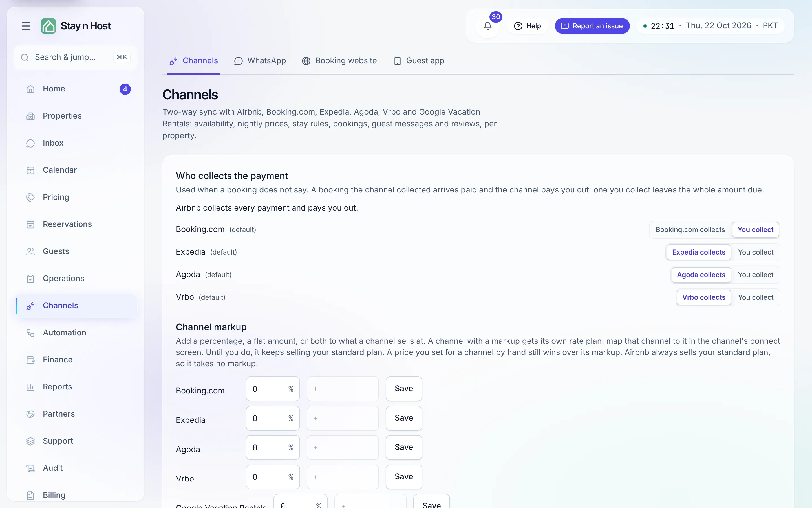Save the Expedia markup
This screenshot has width=812, height=508.
pos(404,418)
